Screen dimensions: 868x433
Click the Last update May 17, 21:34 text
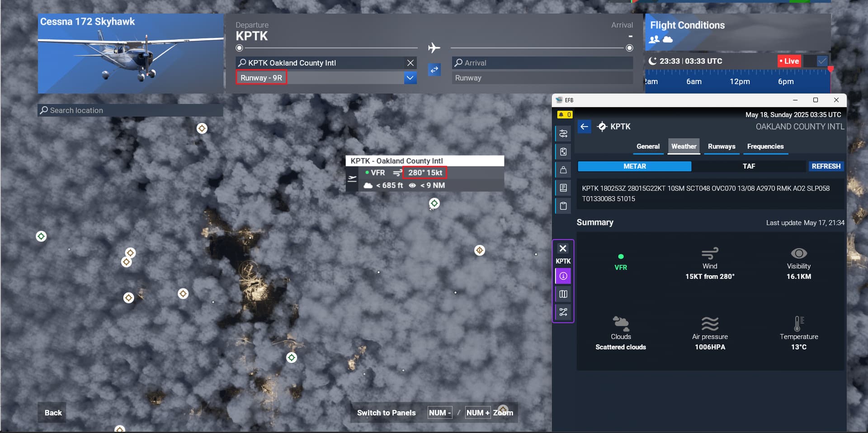click(805, 223)
